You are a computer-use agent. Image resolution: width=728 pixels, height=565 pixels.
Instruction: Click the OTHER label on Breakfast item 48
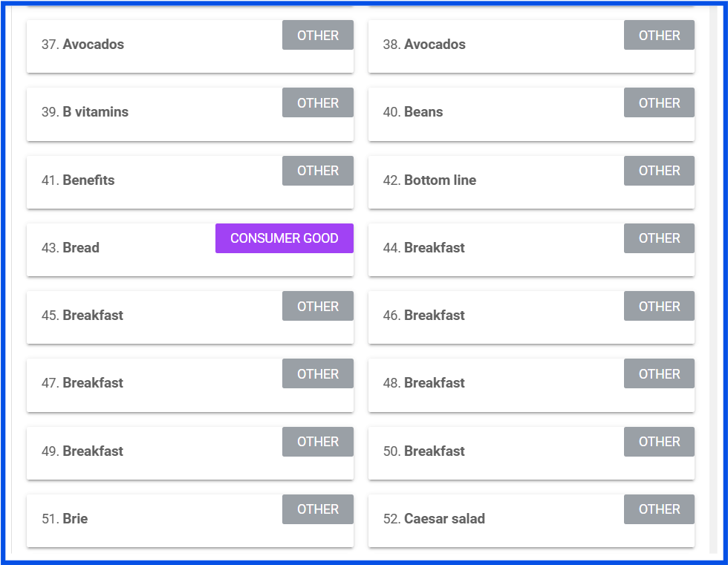tap(658, 373)
